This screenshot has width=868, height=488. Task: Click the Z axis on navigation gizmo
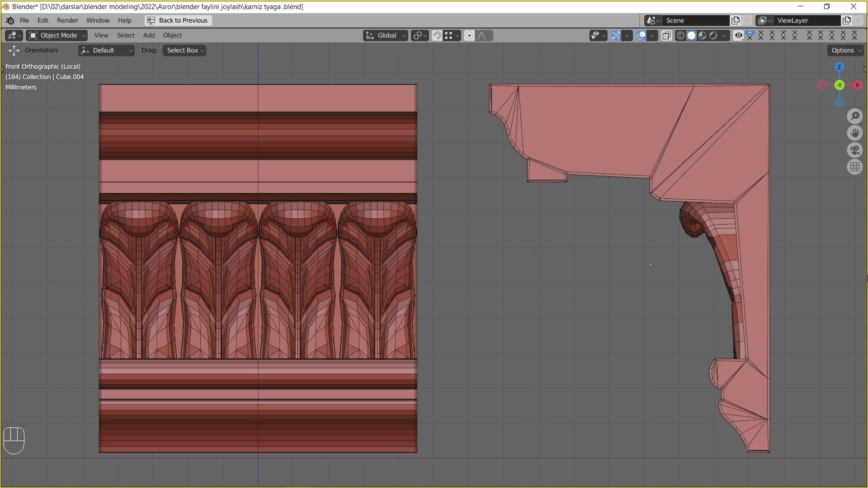(x=840, y=67)
